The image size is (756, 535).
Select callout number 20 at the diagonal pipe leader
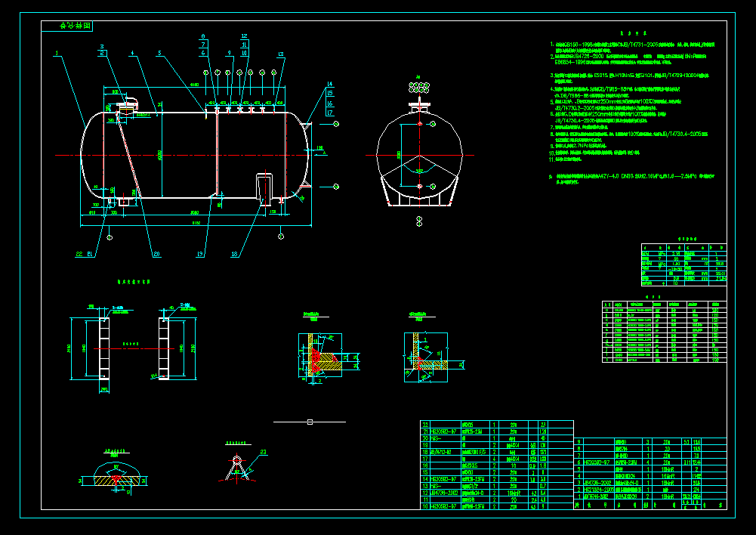click(x=156, y=254)
